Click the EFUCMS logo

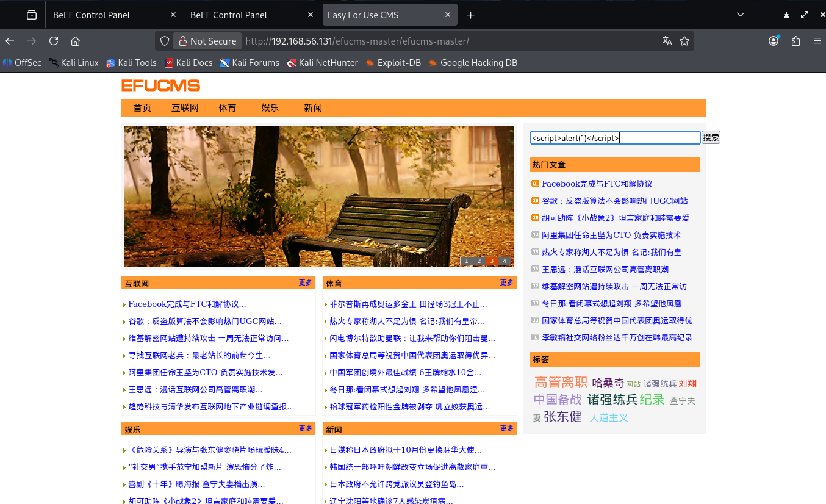click(160, 85)
